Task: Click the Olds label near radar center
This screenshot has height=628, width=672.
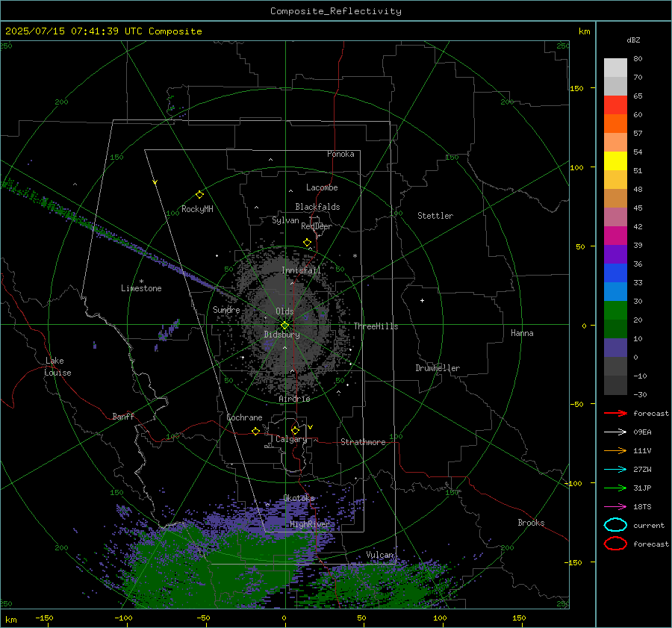Action: (284, 311)
